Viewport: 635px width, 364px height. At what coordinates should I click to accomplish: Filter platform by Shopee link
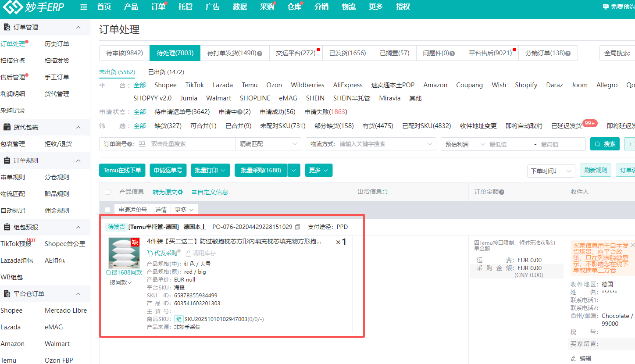coord(165,85)
